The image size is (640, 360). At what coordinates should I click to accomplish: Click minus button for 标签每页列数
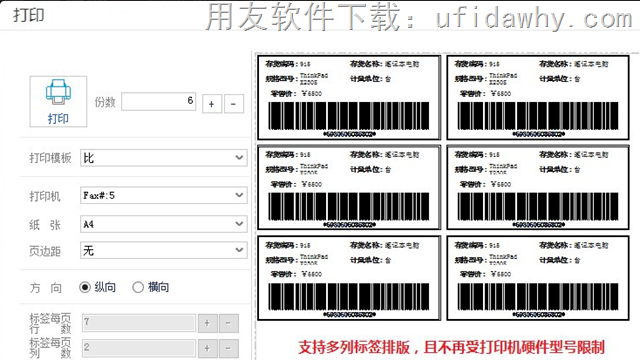pyautogui.click(x=229, y=349)
